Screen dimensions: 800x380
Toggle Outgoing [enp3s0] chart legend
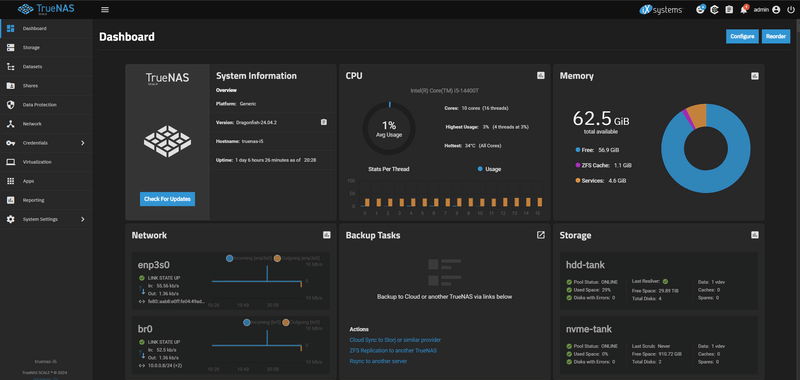tap(297, 258)
